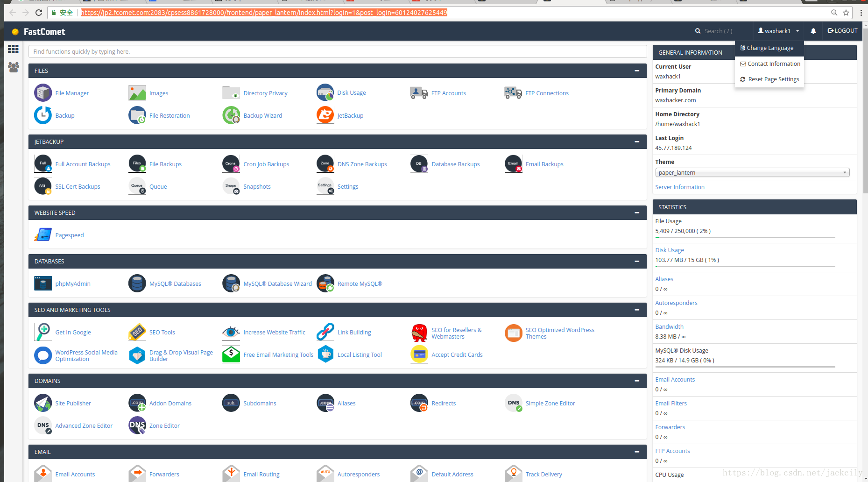Open the Snapshots icon
868x482 pixels.
(231, 186)
